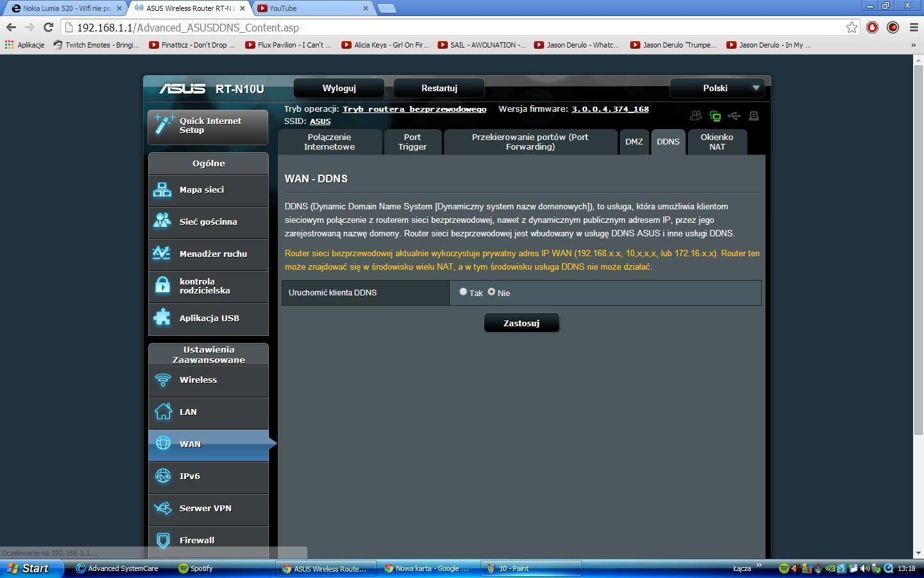Viewport: 924px width, 578px height.
Task: Click the volume speaker icon in system tray
Action: 864,568
